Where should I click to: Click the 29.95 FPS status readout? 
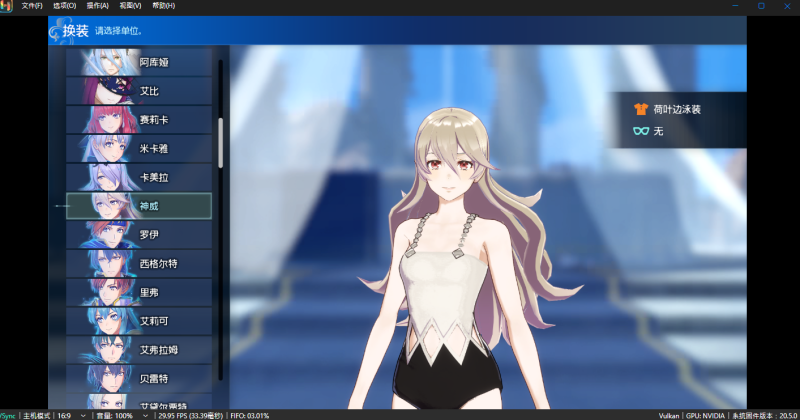coord(190,416)
